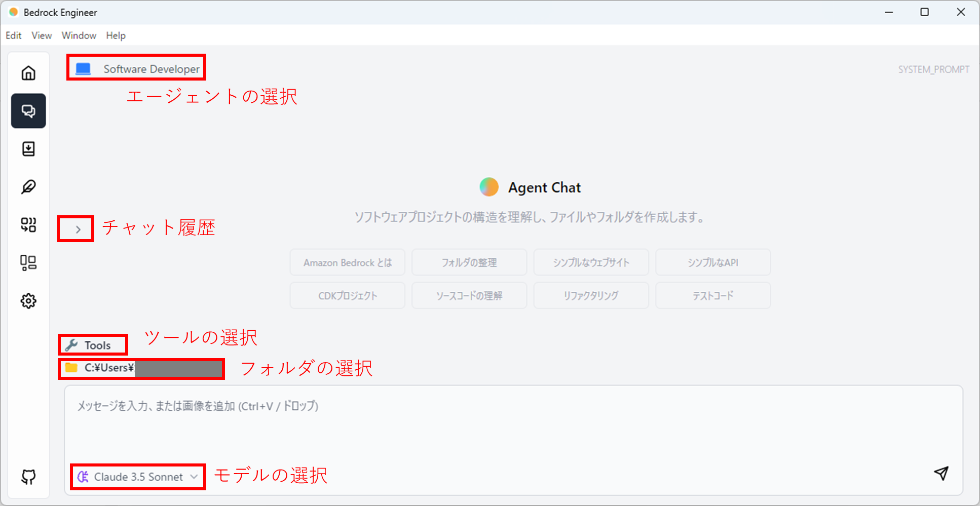Show the SYSTEM_PROMPT link
The height and width of the screenshot is (506, 980).
[933, 69]
